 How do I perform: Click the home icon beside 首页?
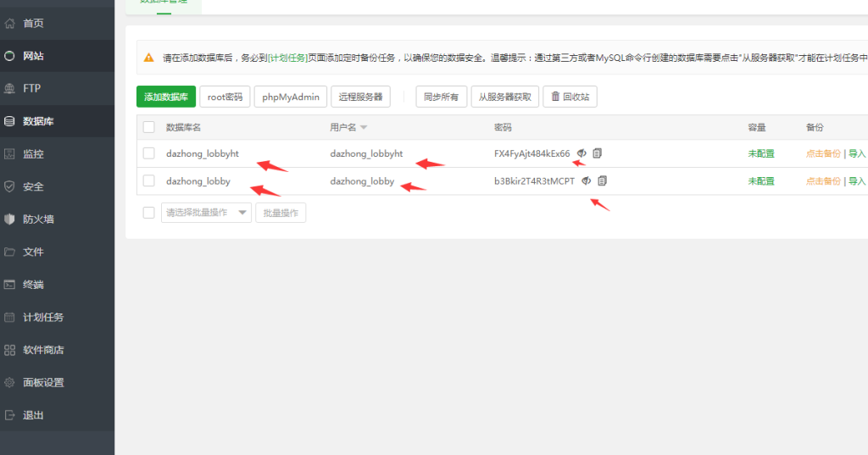click(9, 23)
